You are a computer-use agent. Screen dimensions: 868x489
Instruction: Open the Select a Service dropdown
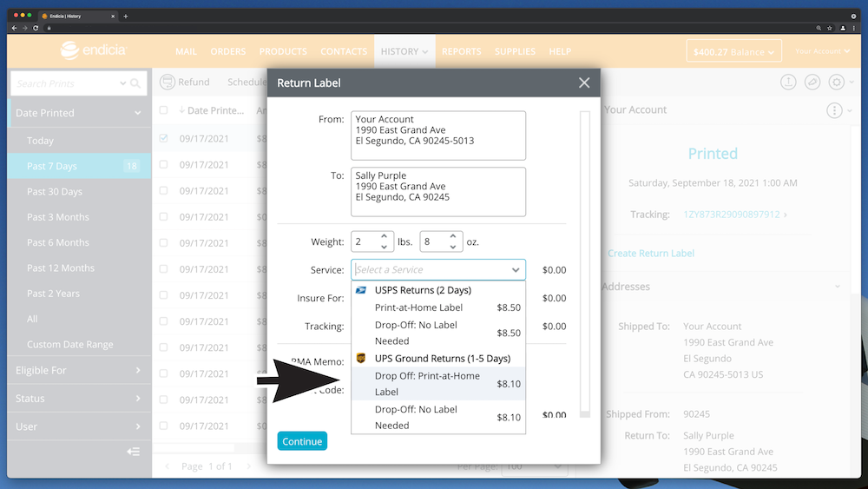pyautogui.click(x=437, y=270)
